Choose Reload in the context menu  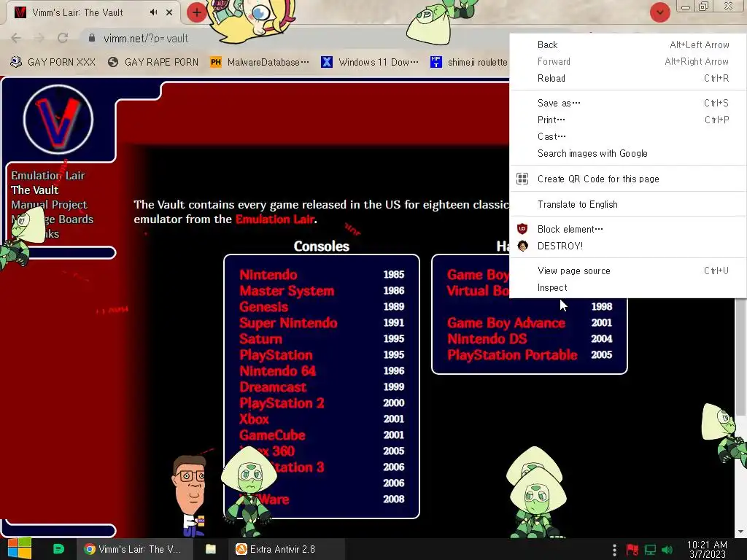[627, 78]
